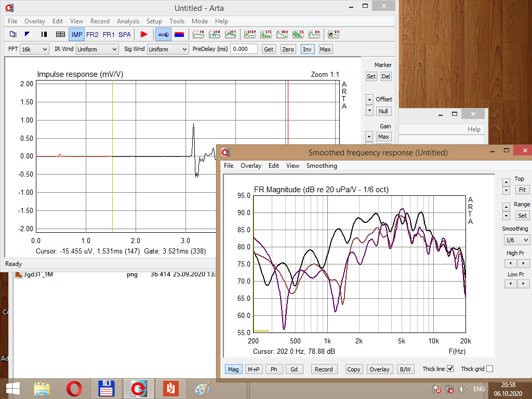Toggle the Mag view button

(233, 369)
